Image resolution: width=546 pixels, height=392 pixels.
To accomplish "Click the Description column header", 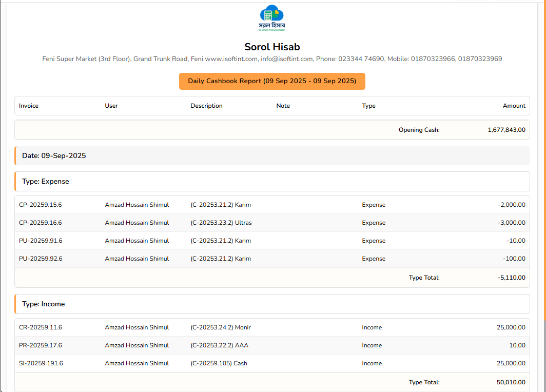I will click(206, 106).
